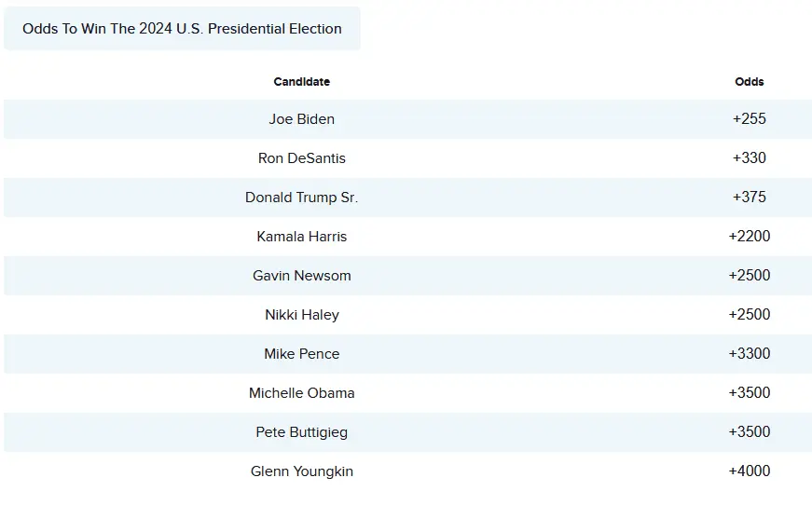Select the Joe Biden candidate name
The image size is (812, 505).
[x=301, y=119]
